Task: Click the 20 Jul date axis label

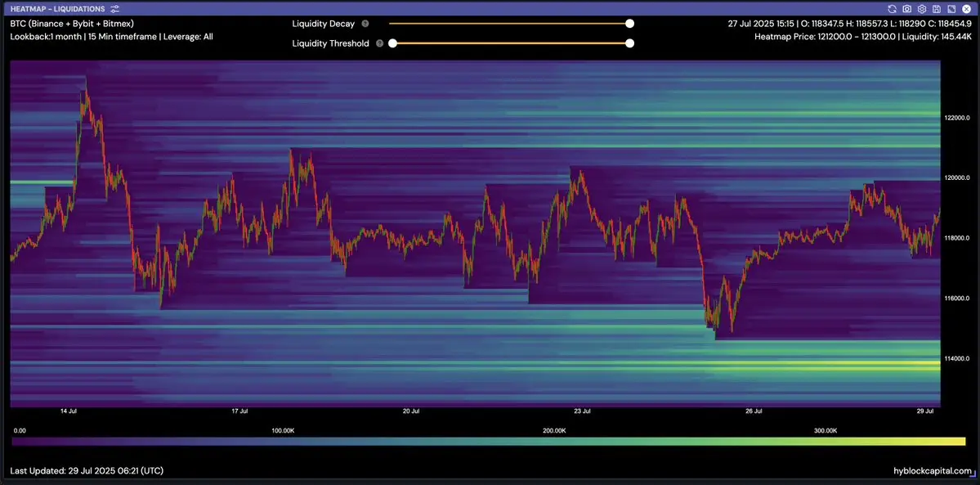Action: (x=410, y=411)
